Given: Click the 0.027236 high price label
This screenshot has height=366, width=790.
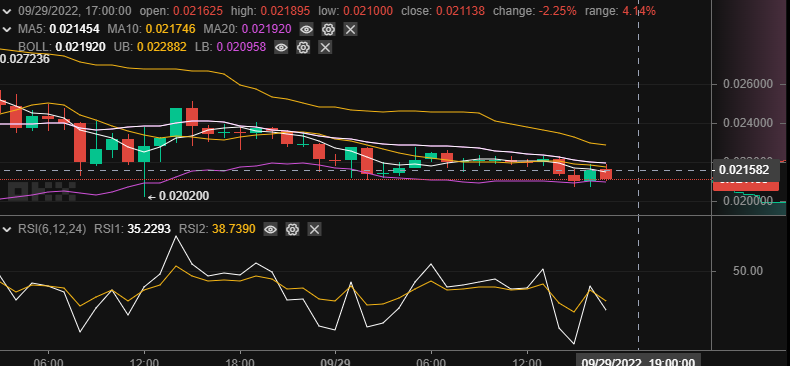Looking at the screenshot, I should (x=25, y=59).
